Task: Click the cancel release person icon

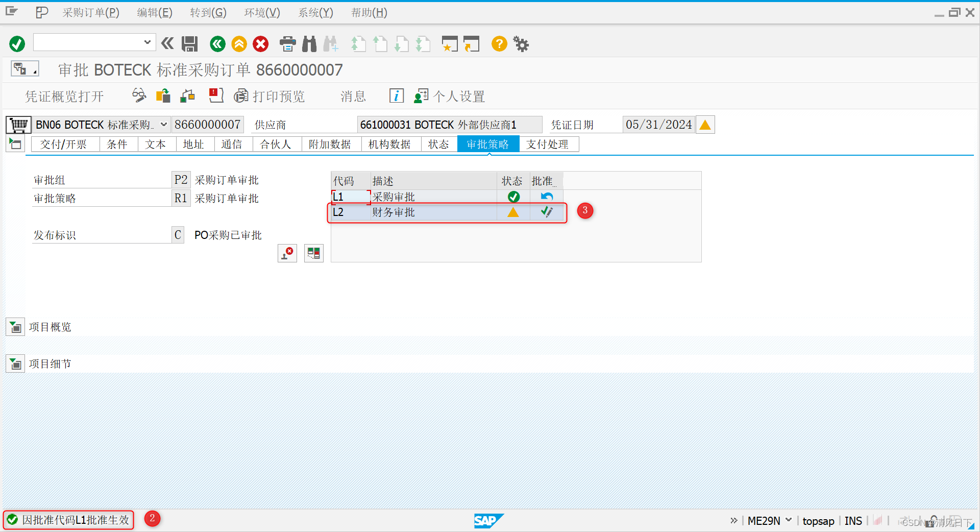Action: click(287, 253)
